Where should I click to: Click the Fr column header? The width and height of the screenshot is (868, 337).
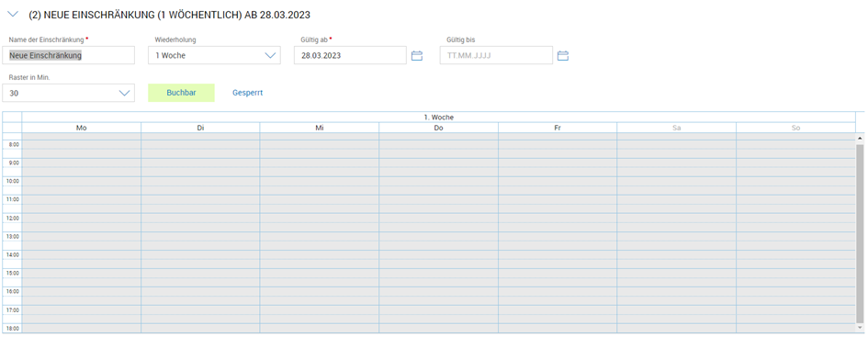tap(558, 128)
